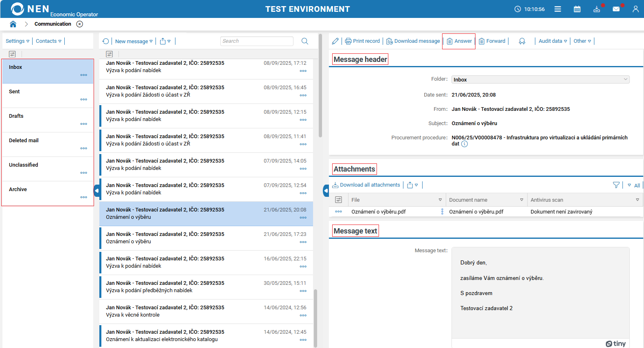Open message list column settings icon
The height and width of the screenshot is (348, 644).
click(x=109, y=54)
